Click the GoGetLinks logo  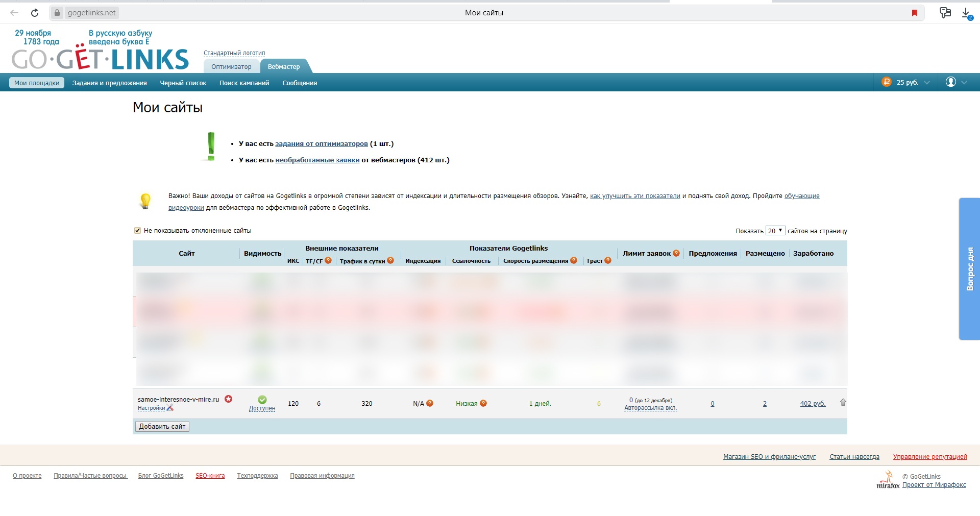point(100,59)
